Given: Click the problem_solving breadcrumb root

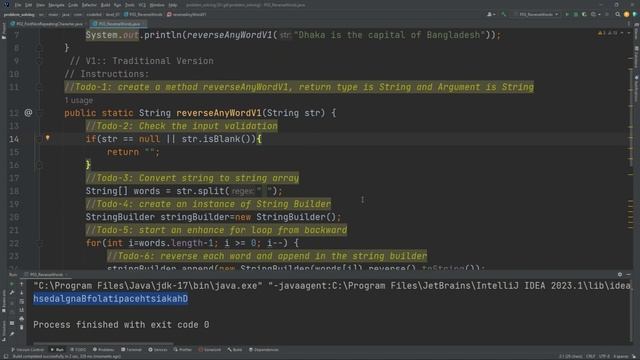Looking at the screenshot, I should pyautogui.click(x=19, y=15).
